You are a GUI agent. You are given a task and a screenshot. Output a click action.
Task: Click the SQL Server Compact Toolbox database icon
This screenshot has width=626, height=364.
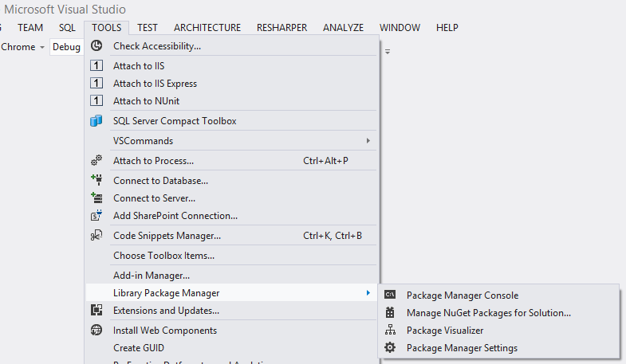click(96, 120)
